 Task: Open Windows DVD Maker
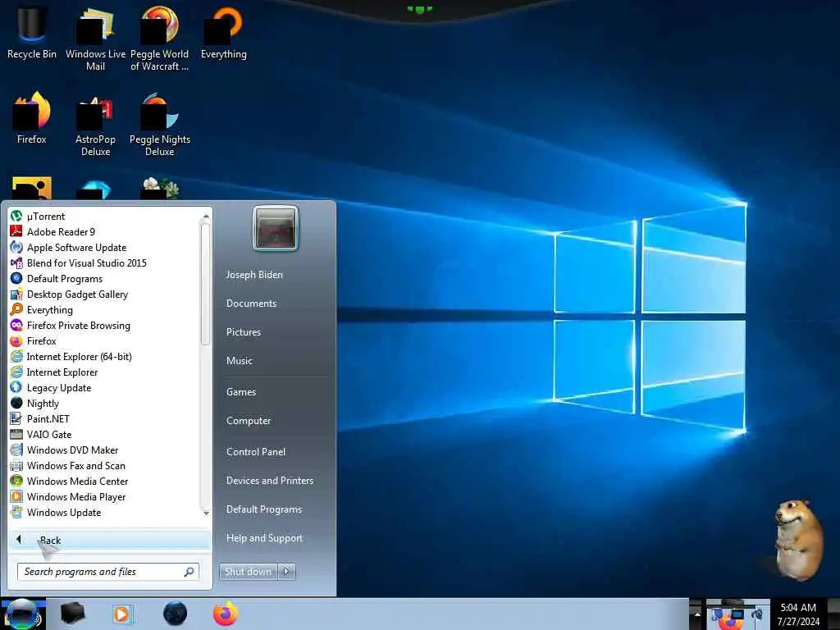(73, 450)
